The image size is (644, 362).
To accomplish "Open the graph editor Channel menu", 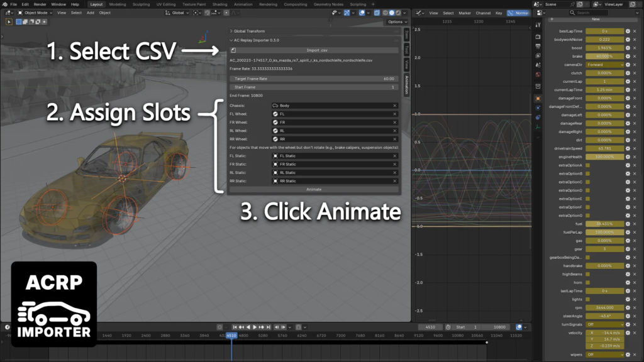I will click(x=483, y=13).
